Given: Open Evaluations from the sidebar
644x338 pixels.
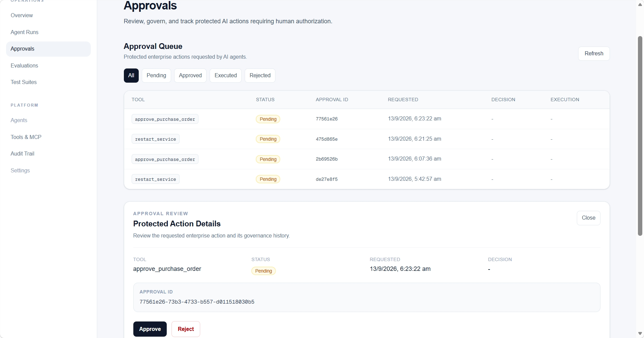Looking at the screenshot, I should click(24, 65).
